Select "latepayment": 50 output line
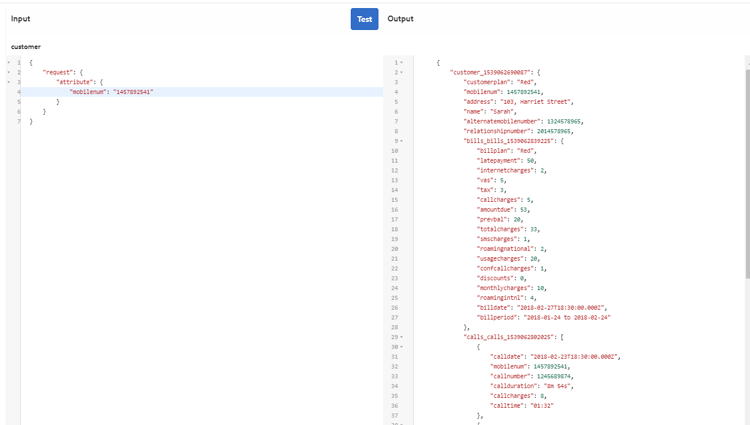 click(507, 161)
